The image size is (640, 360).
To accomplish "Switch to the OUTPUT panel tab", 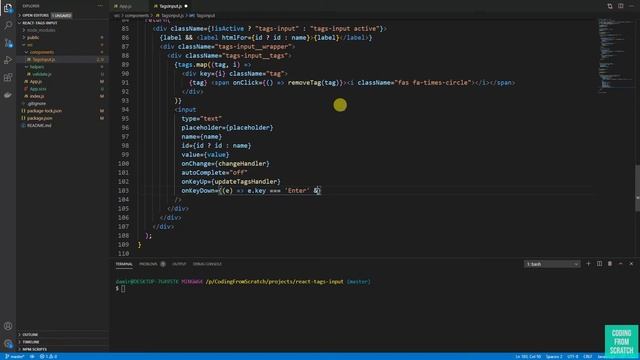I will click(179, 264).
